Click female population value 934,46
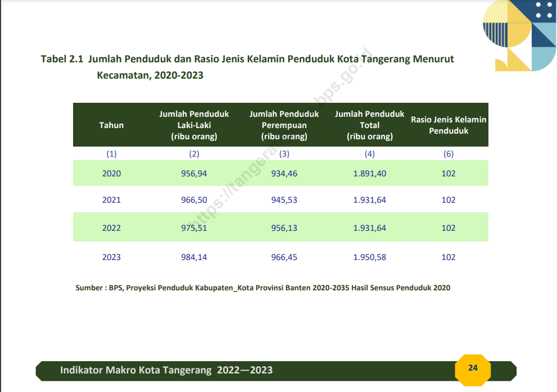This screenshot has width=557, height=392. pos(284,174)
